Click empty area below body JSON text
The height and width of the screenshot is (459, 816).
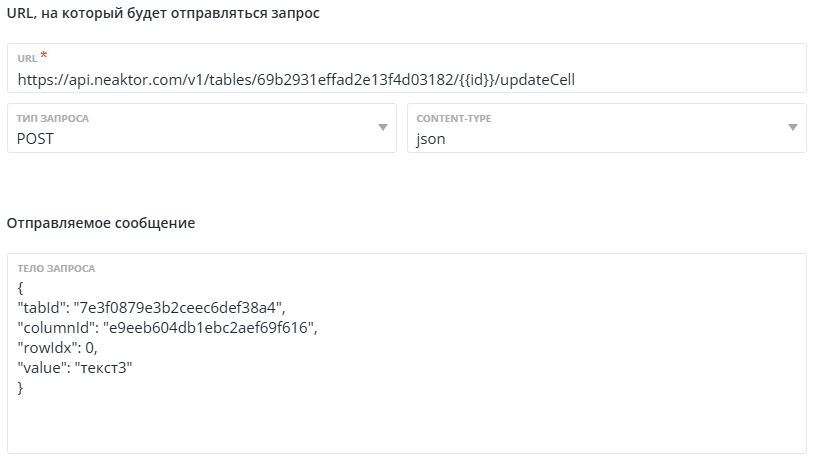400,425
